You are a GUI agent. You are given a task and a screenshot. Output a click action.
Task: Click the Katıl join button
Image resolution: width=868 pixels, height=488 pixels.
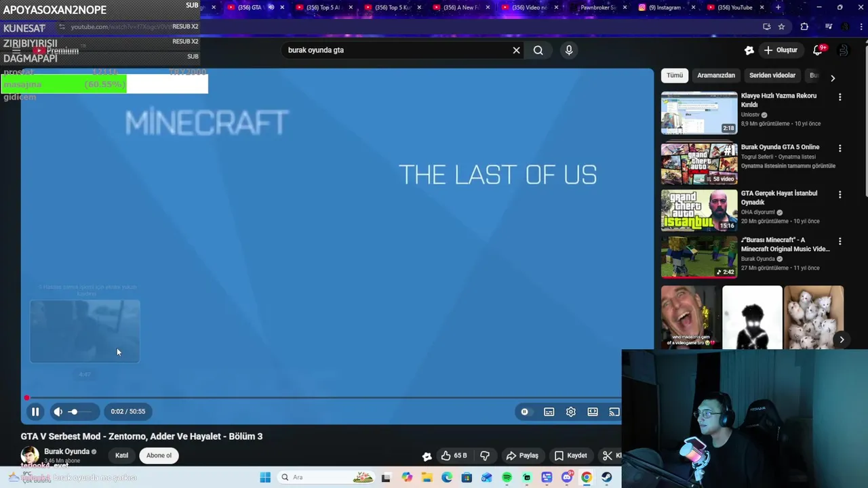tap(121, 455)
